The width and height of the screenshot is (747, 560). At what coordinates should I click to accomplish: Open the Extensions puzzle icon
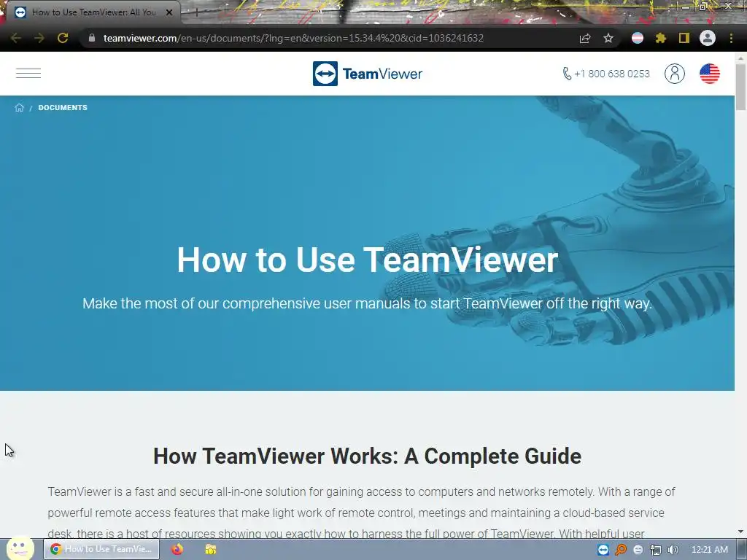pos(661,38)
